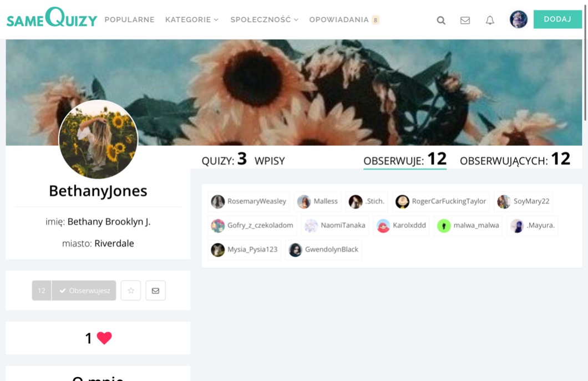Viewport: 588px width, 381px height.
Task: Open the search magnifier icon
Action: 441,21
